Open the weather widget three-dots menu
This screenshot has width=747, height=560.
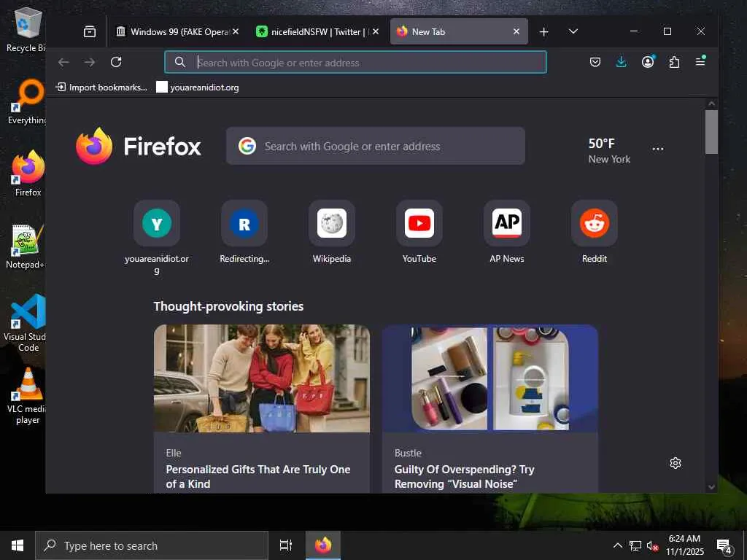pos(658,149)
